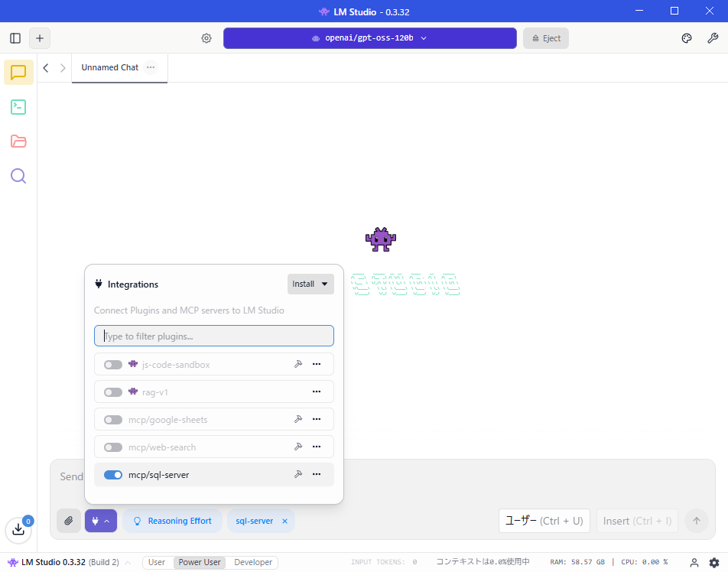
Task: Click the plugin filter text field
Action: pyautogui.click(x=213, y=336)
